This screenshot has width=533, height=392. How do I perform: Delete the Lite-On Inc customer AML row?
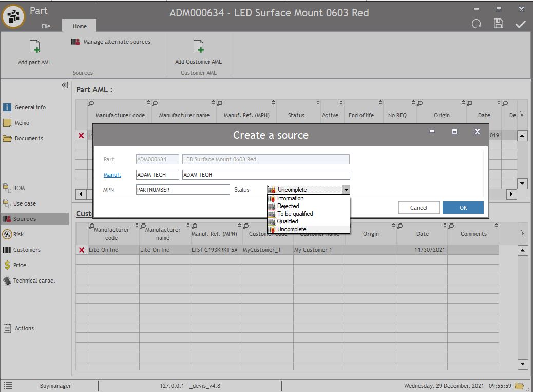[x=81, y=250]
